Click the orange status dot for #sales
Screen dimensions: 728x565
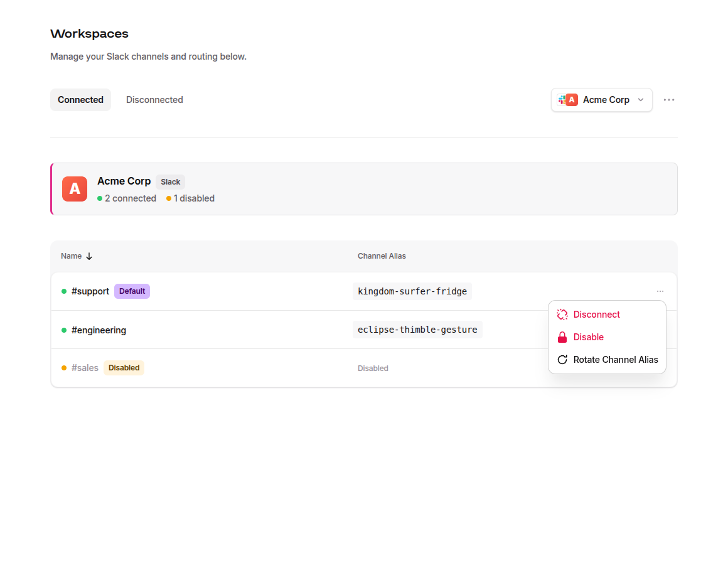click(x=64, y=368)
